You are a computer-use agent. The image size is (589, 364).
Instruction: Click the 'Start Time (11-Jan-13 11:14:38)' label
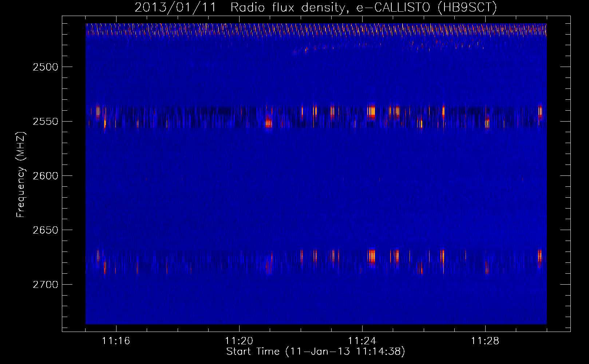[316, 352]
